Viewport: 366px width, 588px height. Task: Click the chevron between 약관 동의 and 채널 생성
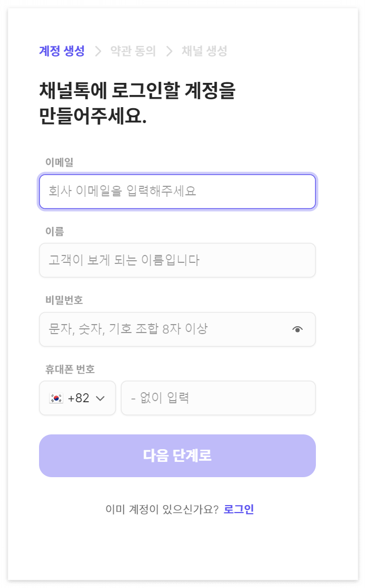168,51
